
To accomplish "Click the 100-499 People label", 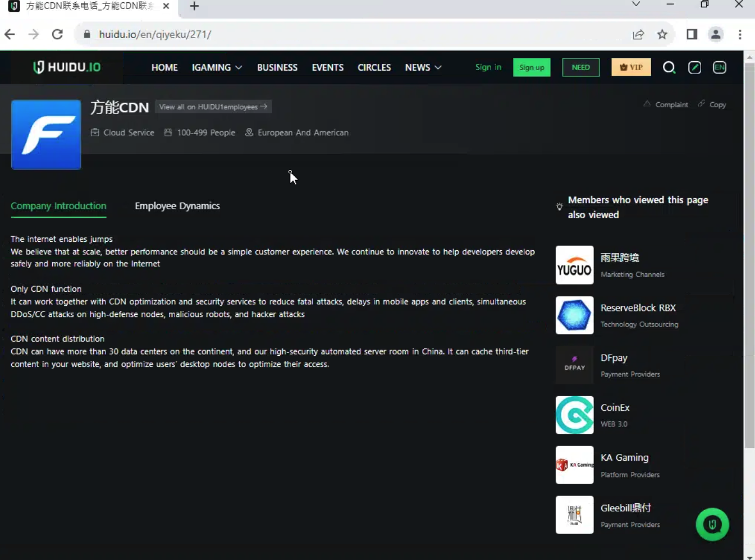I will coord(206,132).
